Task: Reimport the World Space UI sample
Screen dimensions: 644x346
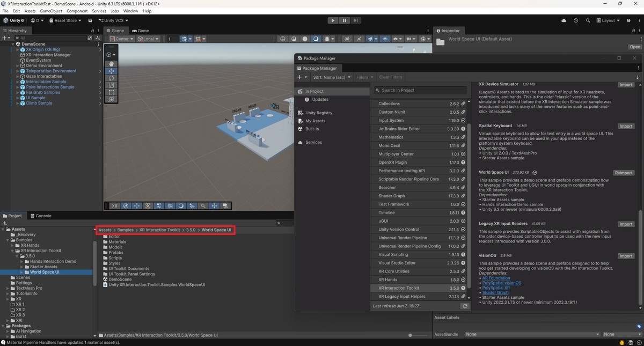Action: point(624,173)
